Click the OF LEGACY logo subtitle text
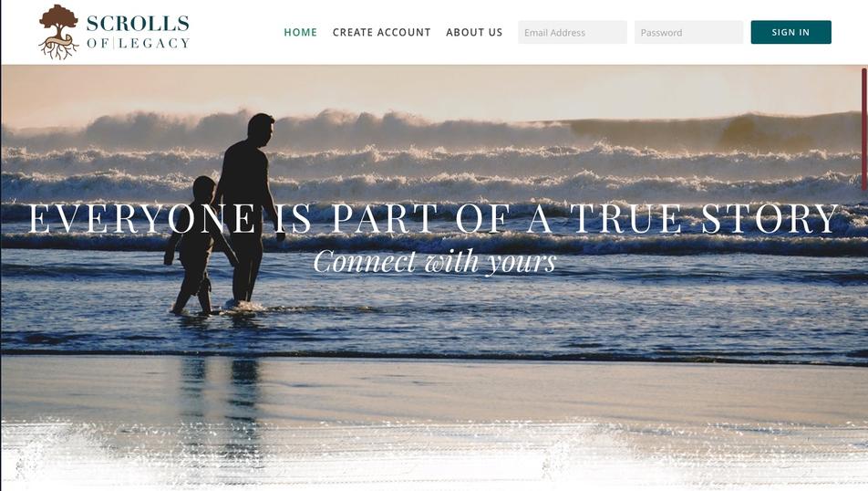This screenshot has width=868, height=491. point(138,43)
